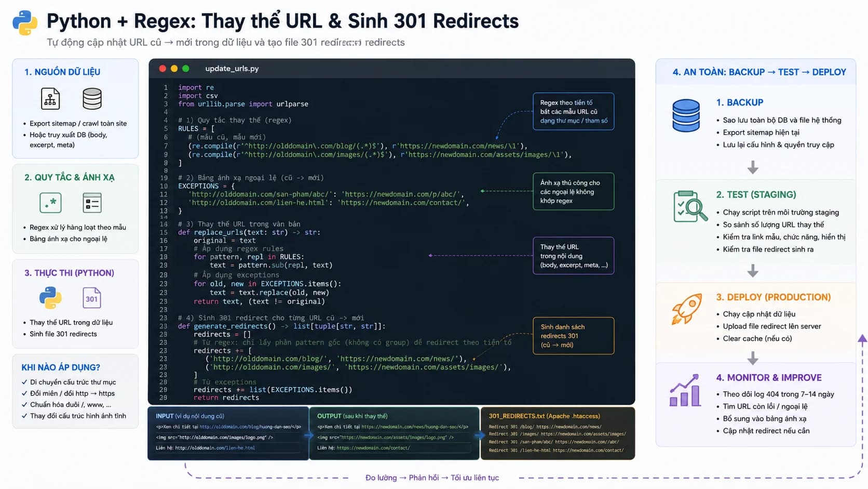Click the Redirect 301 /lien-he-html line in 301_REDIRECTS

556,450
